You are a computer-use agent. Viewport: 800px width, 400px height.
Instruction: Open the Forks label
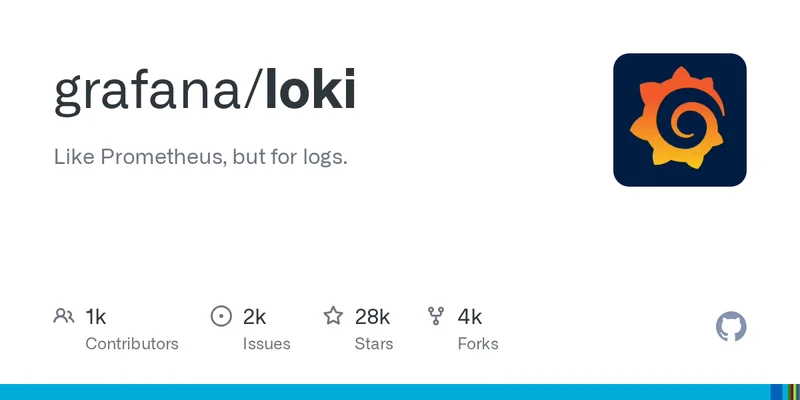[478, 344]
